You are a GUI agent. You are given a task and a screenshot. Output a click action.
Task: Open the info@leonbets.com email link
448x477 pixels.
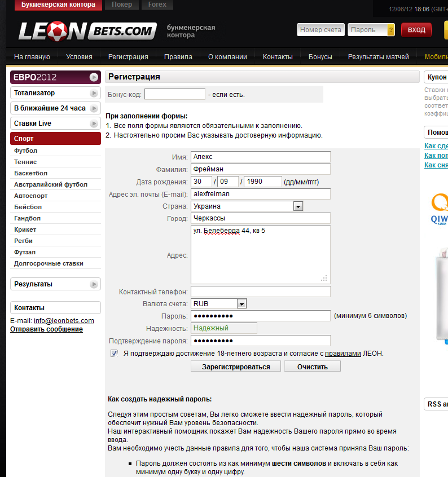(64, 321)
